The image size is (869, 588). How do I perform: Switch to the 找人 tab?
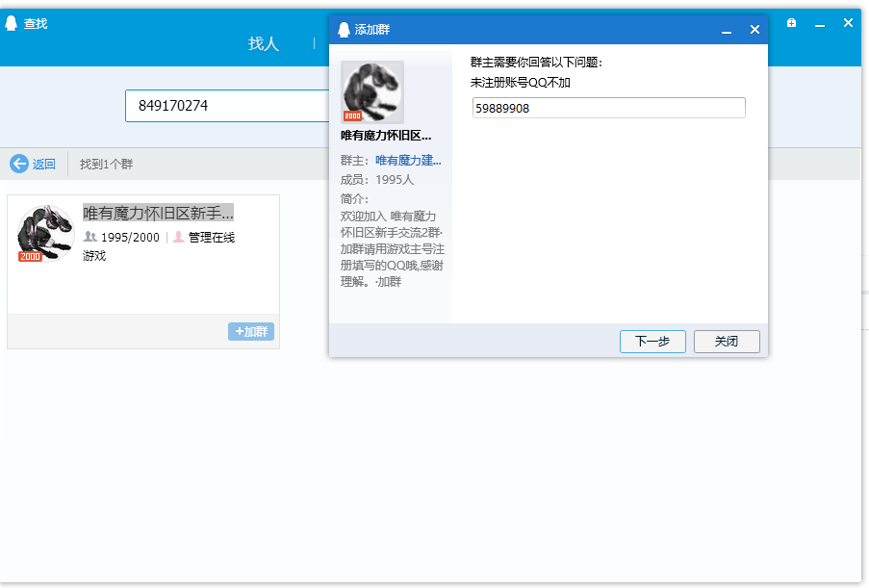tap(263, 43)
